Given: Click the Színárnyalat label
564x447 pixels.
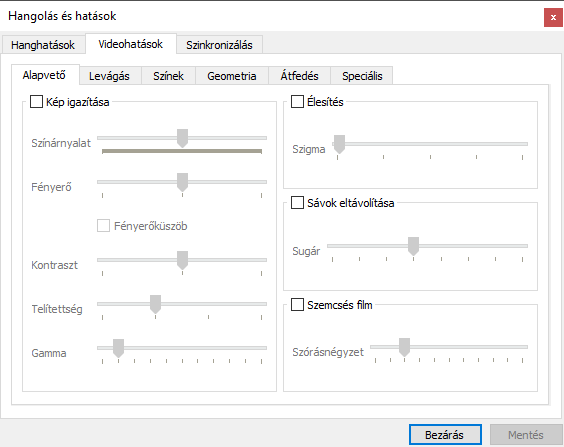Looking at the screenshot, I should (x=61, y=143).
